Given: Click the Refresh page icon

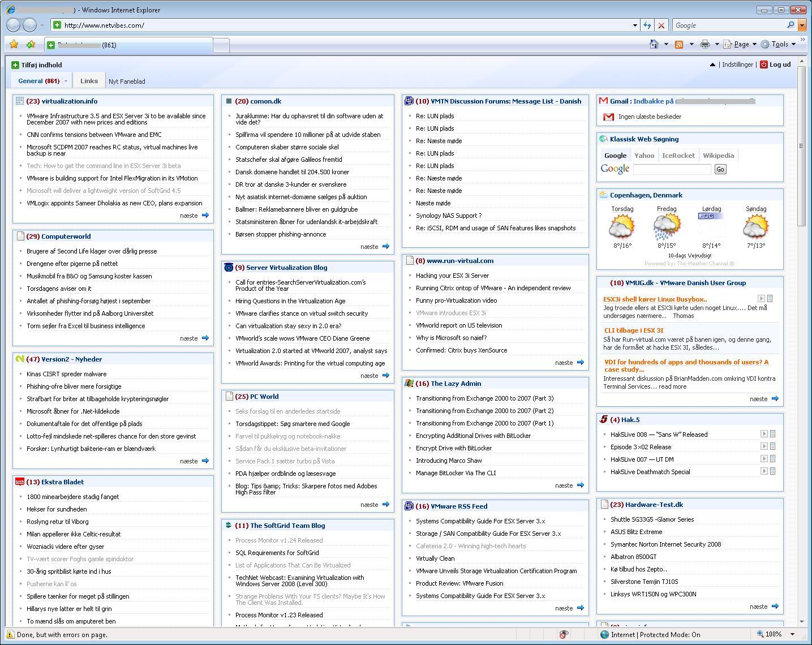Looking at the screenshot, I should tap(647, 25).
